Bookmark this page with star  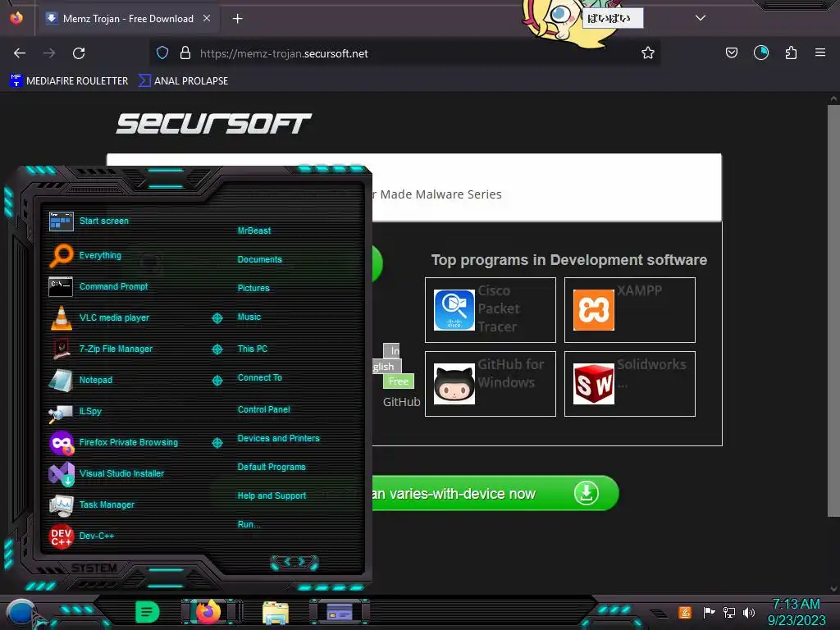coord(648,53)
